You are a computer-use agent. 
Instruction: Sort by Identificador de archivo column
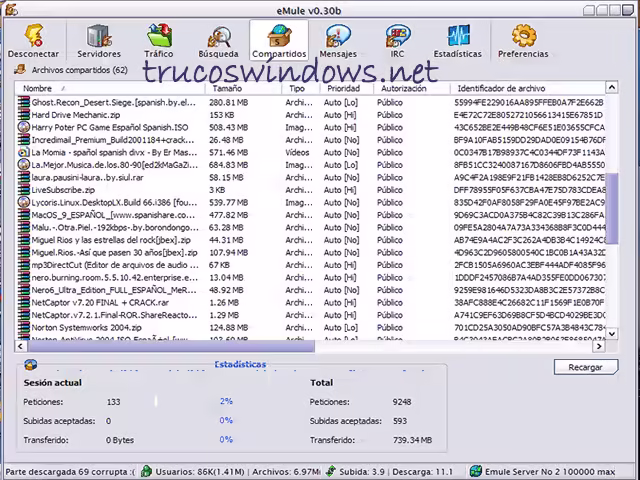coord(528,88)
